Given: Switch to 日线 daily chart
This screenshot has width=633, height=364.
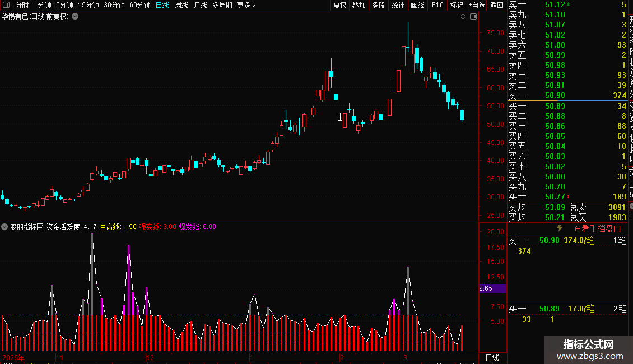Looking at the screenshot, I should pos(162,5).
